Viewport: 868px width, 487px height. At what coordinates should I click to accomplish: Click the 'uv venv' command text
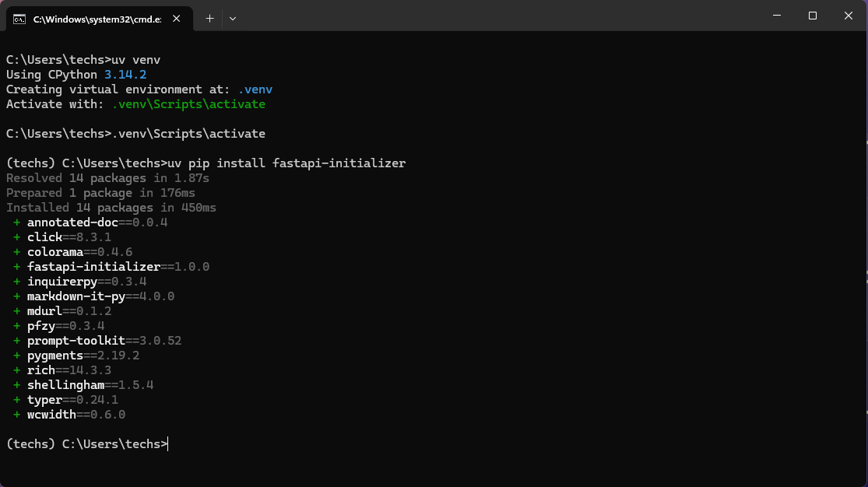[x=135, y=60]
